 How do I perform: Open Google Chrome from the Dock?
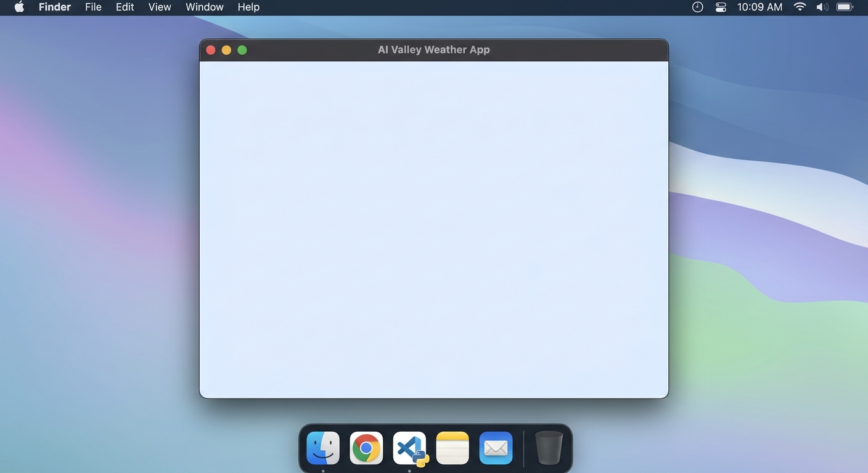[x=366, y=448]
